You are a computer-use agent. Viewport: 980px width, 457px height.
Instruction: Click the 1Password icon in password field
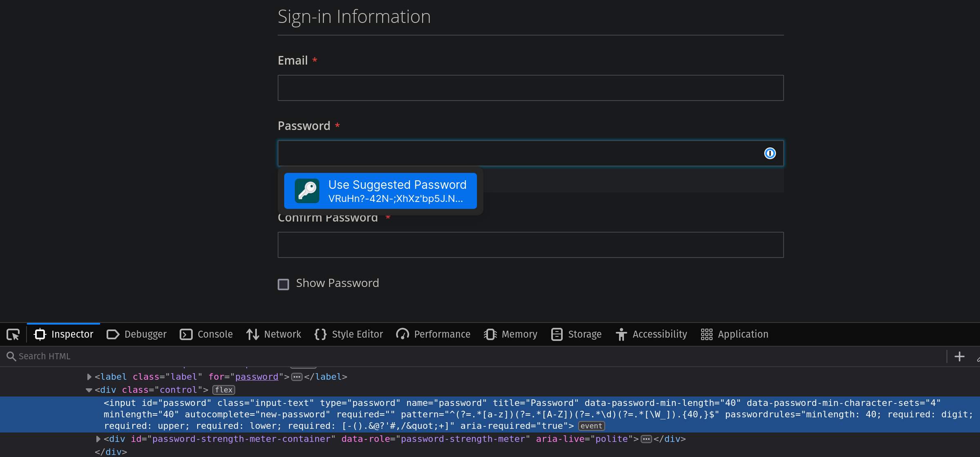coord(770,153)
